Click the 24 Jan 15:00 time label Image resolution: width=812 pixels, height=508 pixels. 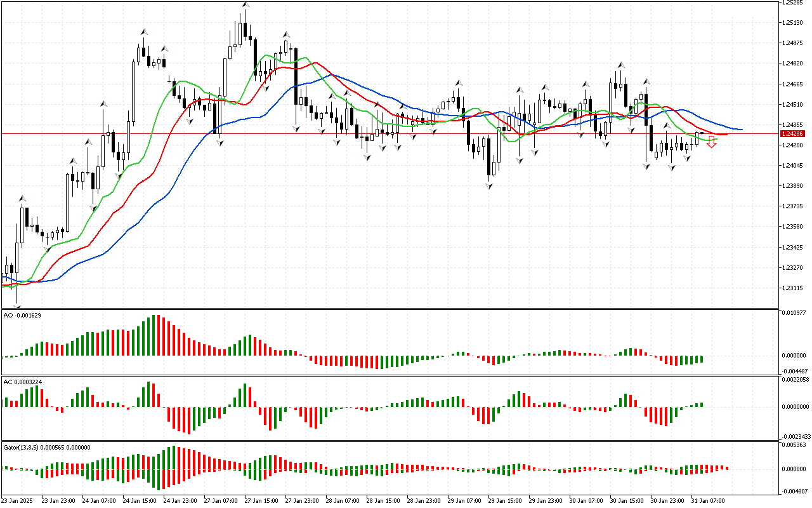click(140, 501)
